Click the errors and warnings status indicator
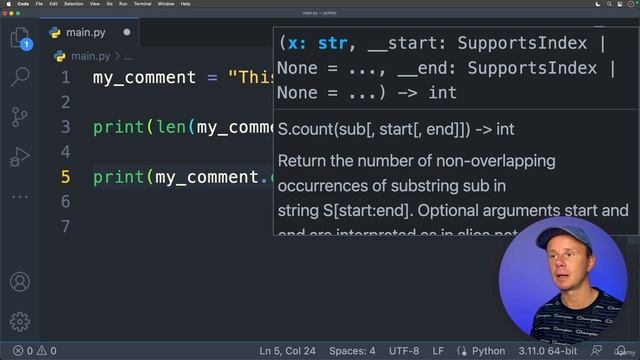This screenshot has height=360, width=640. [x=35, y=351]
